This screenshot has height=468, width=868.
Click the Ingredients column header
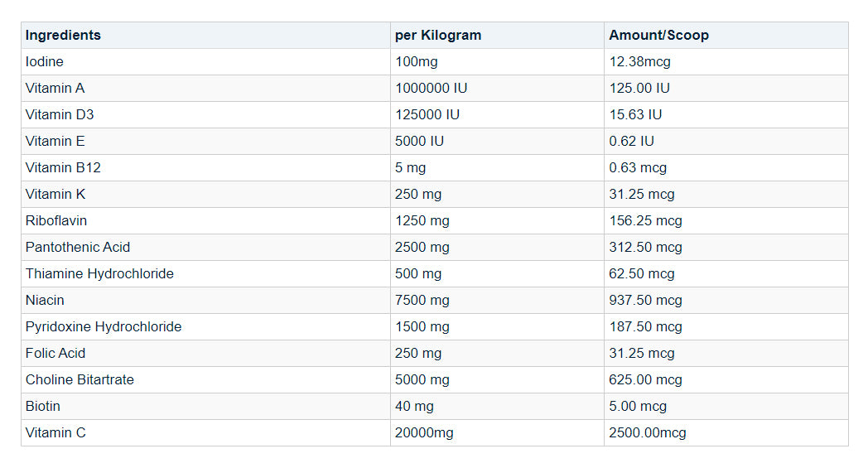tap(63, 36)
